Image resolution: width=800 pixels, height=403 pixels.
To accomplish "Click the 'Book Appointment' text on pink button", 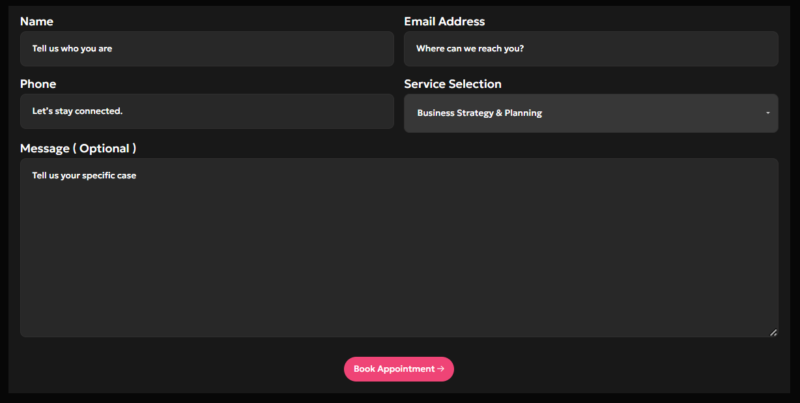I will pos(394,369).
